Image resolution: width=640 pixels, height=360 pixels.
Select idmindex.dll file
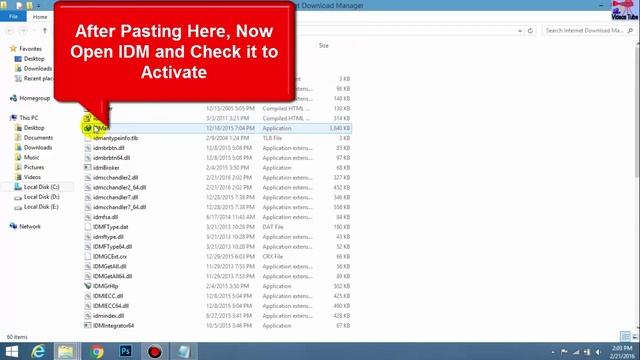click(x=108, y=316)
